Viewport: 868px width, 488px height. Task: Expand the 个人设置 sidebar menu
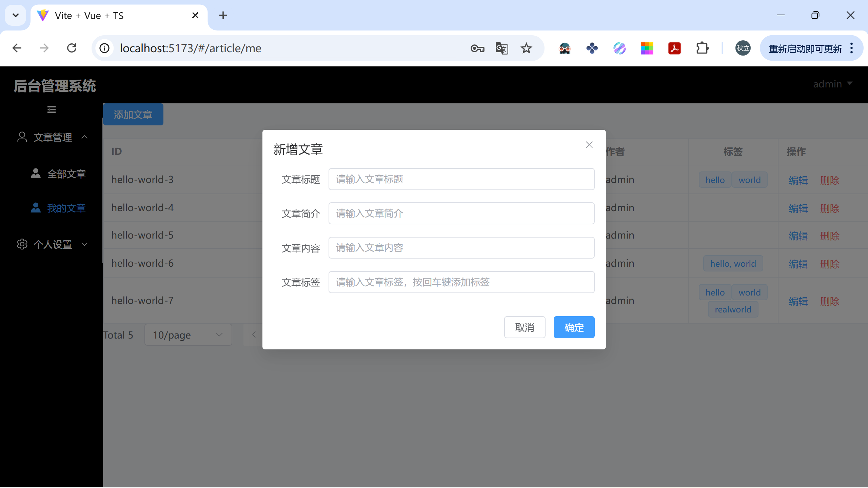[53, 244]
